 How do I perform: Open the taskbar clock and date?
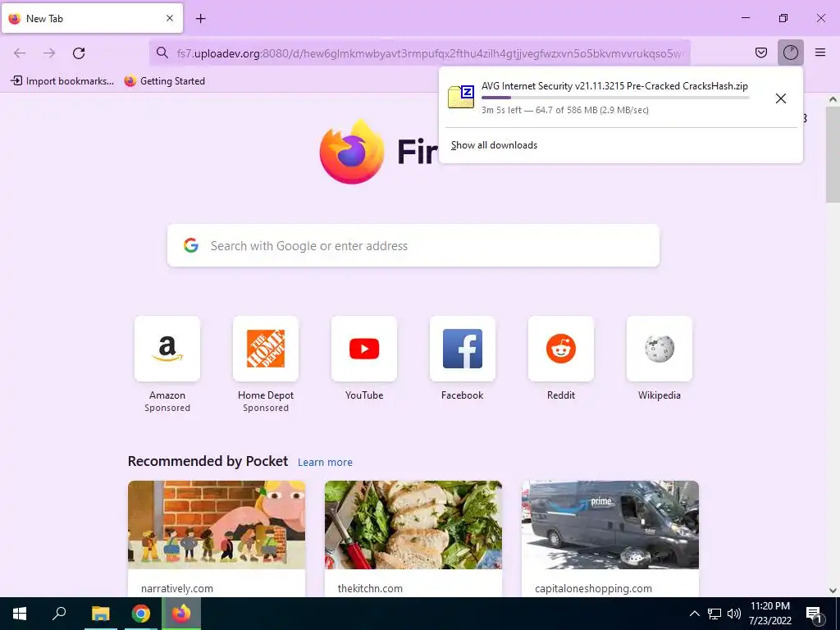point(769,614)
